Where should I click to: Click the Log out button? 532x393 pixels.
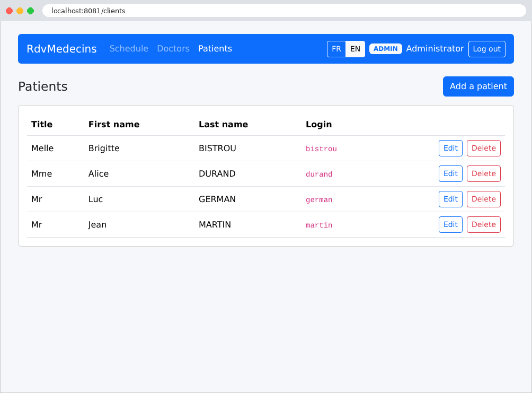pos(487,49)
